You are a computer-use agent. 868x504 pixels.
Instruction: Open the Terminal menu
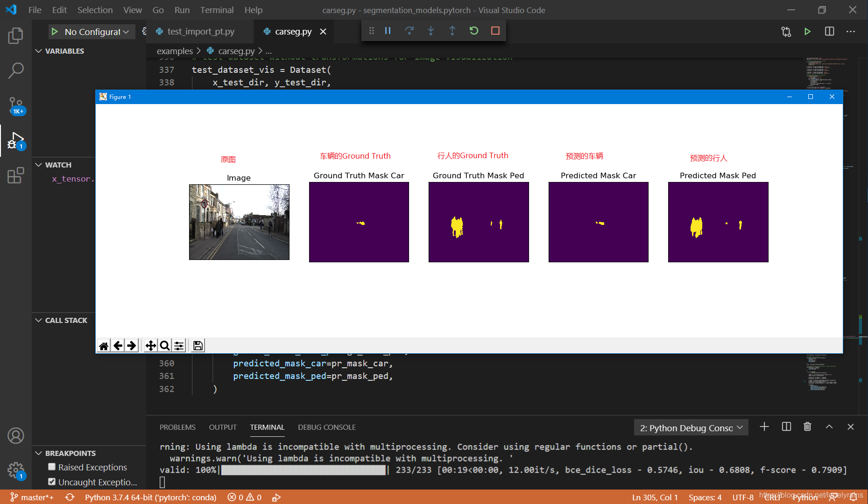point(217,10)
